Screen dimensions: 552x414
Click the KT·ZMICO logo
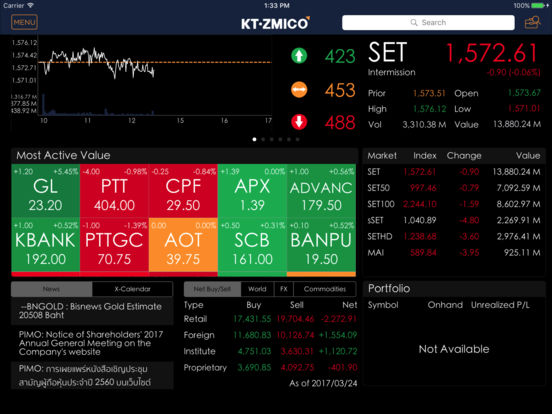click(275, 23)
